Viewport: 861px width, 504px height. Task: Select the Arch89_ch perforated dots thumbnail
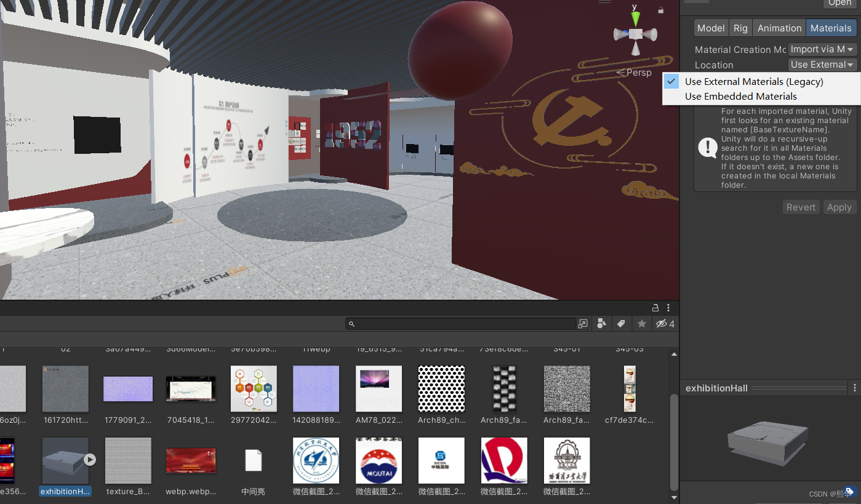[x=441, y=389]
